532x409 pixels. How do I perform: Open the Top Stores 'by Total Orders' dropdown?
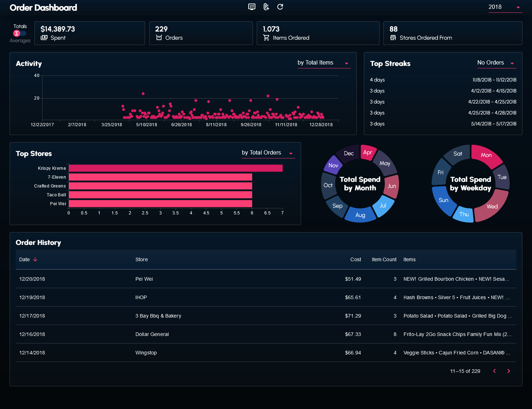coord(268,153)
